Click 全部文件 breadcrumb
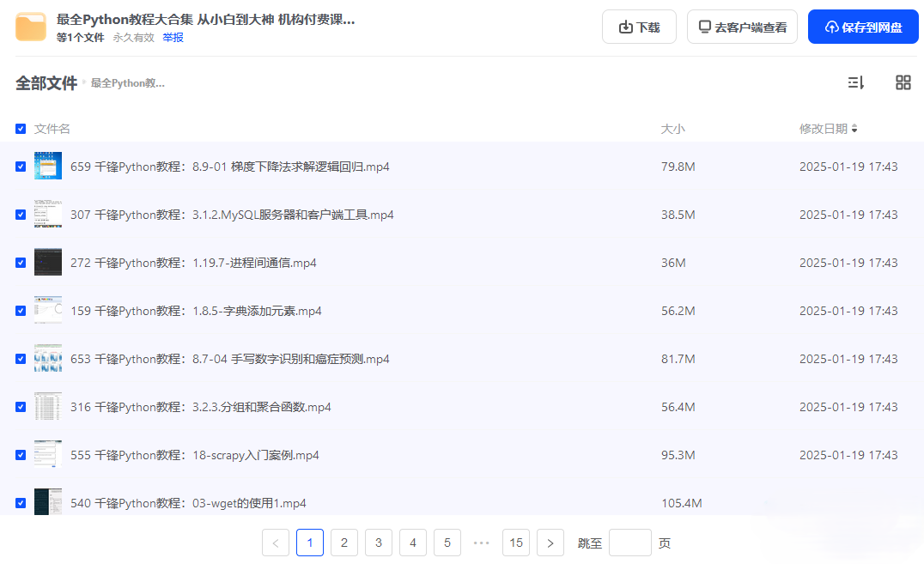 [x=46, y=83]
